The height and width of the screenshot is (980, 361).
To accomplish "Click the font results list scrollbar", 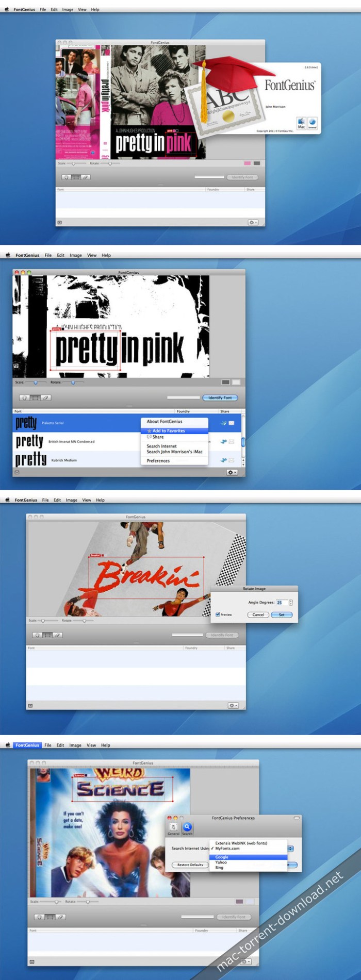I will (243, 441).
